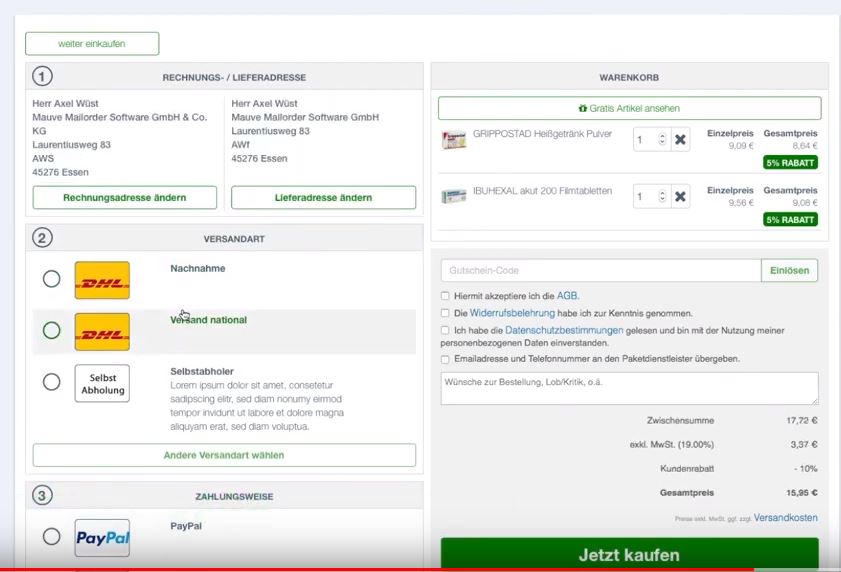The height and width of the screenshot is (572, 841).
Task: Click the DHL logo for Nachnahme
Action: coord(102,280)
